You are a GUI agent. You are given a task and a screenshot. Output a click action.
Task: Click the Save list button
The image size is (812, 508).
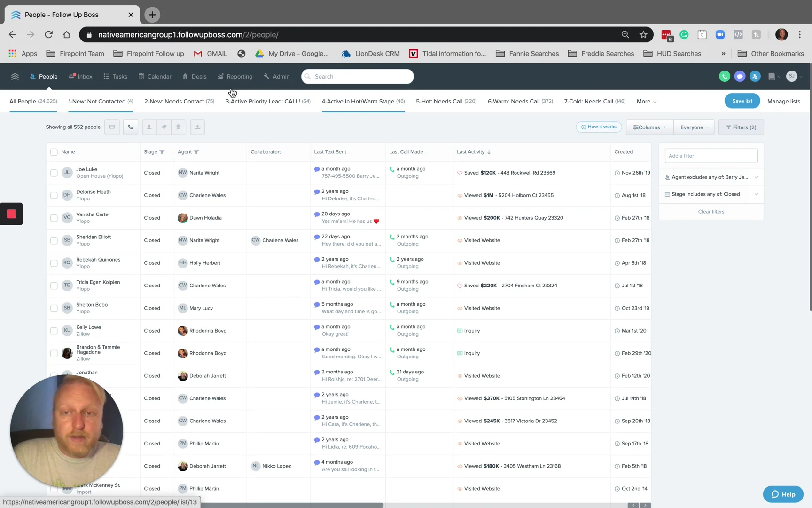(x=742, y=101)
